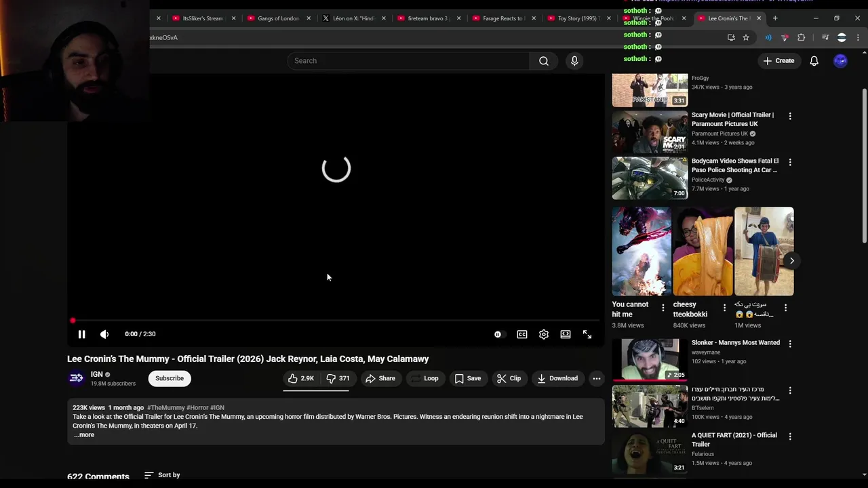Open a new browser tab
This screenshot has height=488, width=868.
click(x=775, y=18)
